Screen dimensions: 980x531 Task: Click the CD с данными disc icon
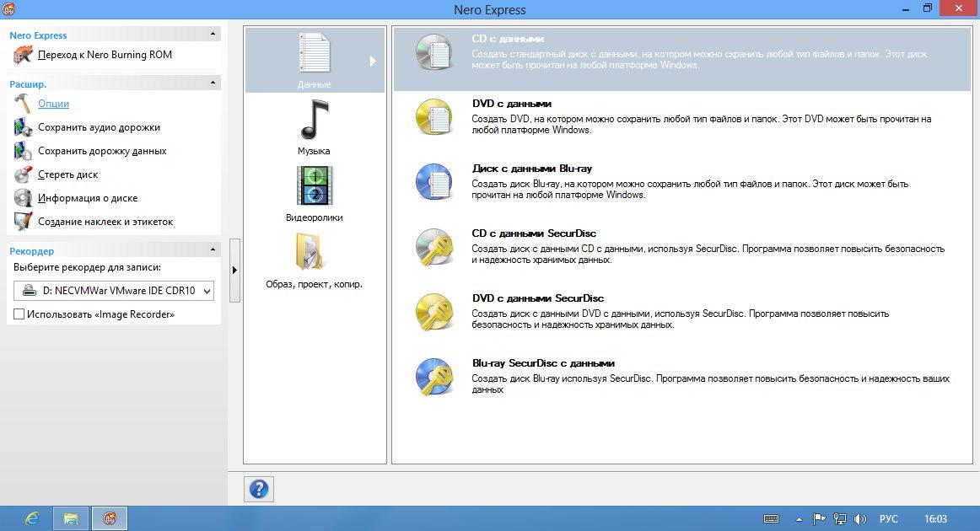tap(433, 52)
